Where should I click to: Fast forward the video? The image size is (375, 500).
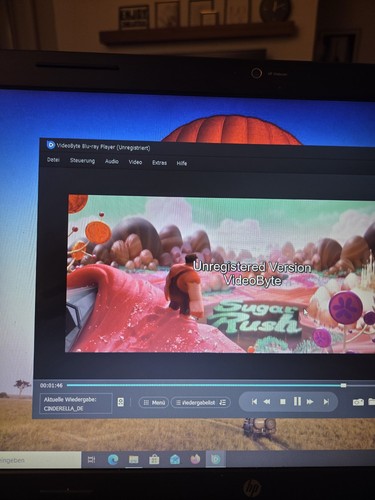pos(310,402)
